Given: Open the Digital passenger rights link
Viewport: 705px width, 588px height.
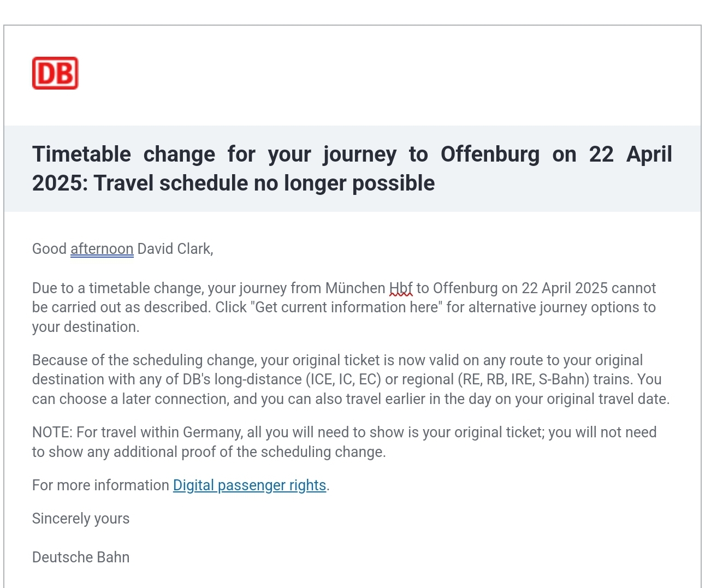Looking at the screenshot, I should point(250,485).
